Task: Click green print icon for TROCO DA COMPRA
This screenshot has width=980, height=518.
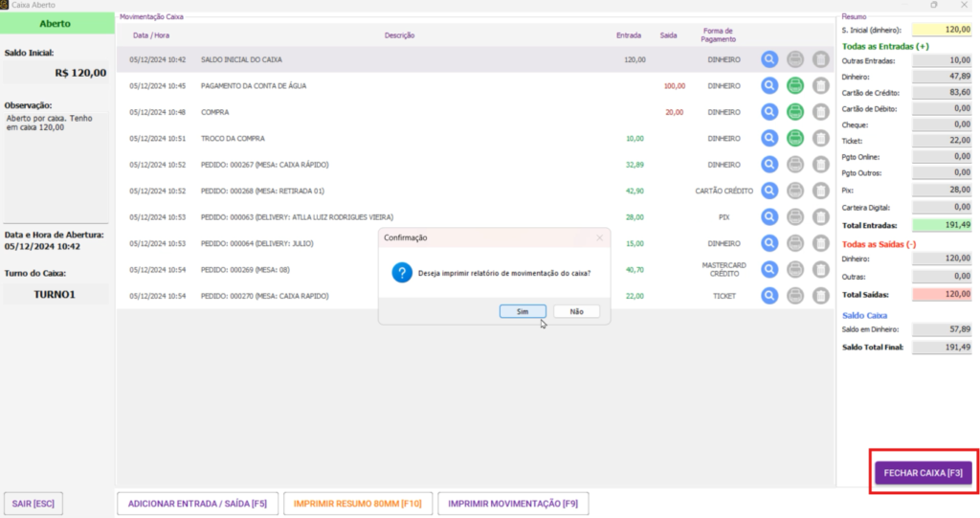Action: [x=795, y=139]
